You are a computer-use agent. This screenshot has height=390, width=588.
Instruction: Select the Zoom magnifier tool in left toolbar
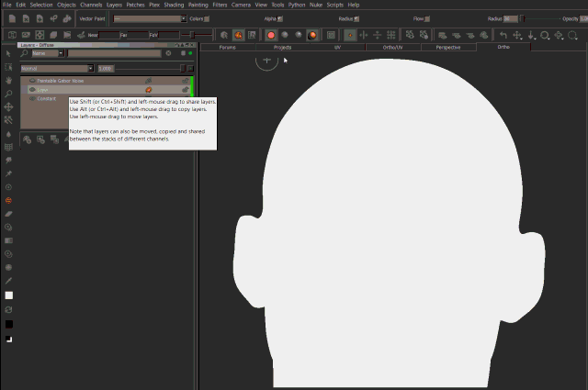(8, 93)
